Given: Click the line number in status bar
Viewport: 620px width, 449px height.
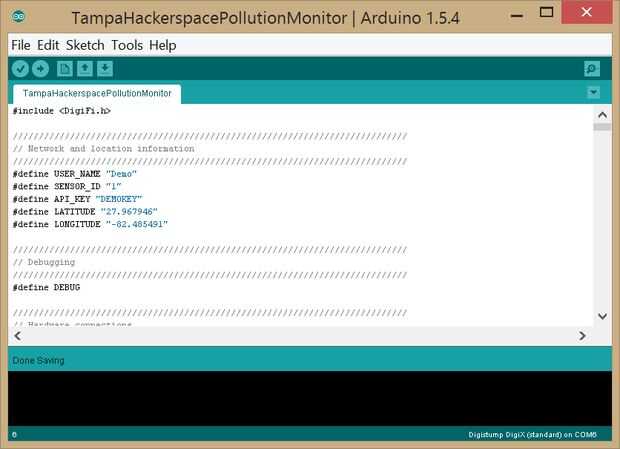Looking at the screenshot, I should coord(14,435).
